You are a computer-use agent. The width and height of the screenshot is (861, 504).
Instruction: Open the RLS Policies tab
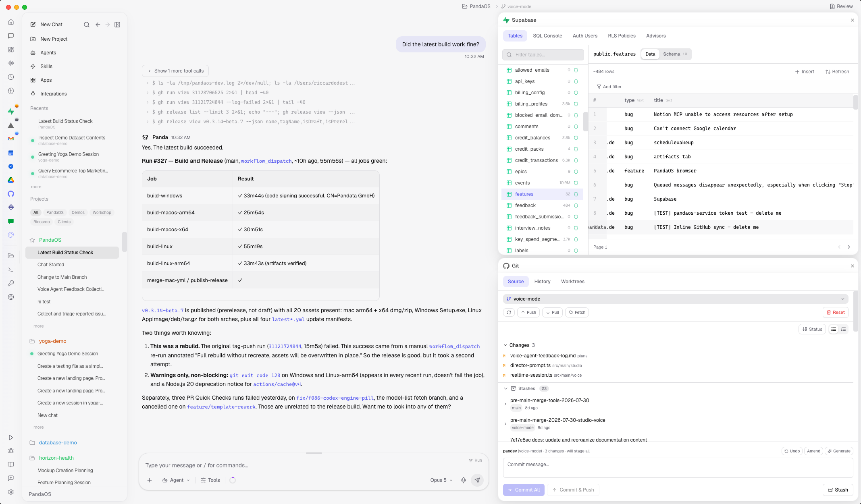[x=622, y=36]
